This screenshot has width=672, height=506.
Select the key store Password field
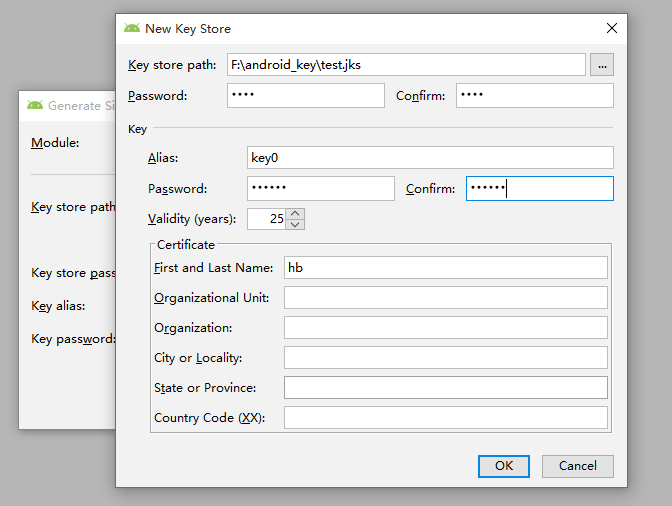tap(306, 95)
